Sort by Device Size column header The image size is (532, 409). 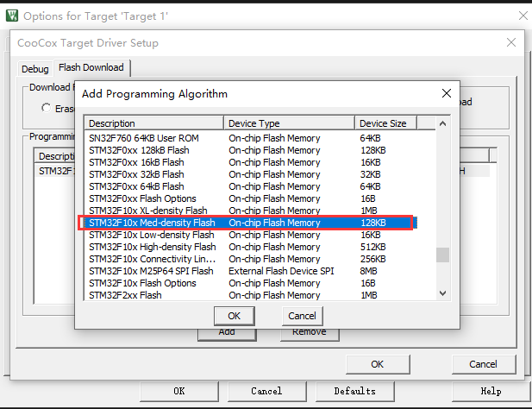coord(385,123)
